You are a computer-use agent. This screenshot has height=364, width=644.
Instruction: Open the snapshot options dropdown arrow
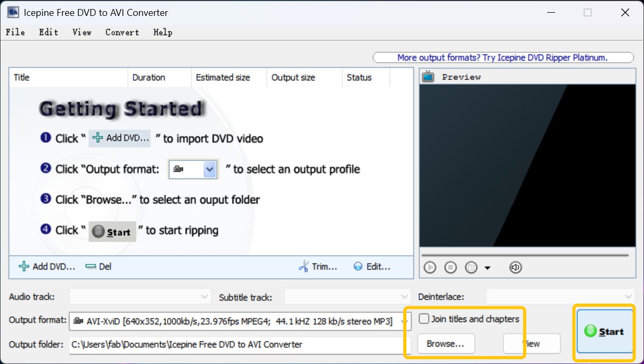tap(487, 268)
